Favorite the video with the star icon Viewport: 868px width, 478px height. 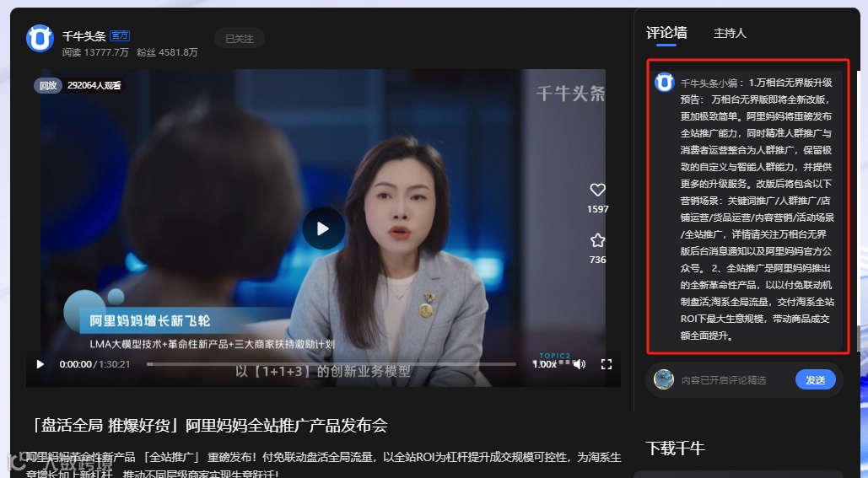click(597, 240)
